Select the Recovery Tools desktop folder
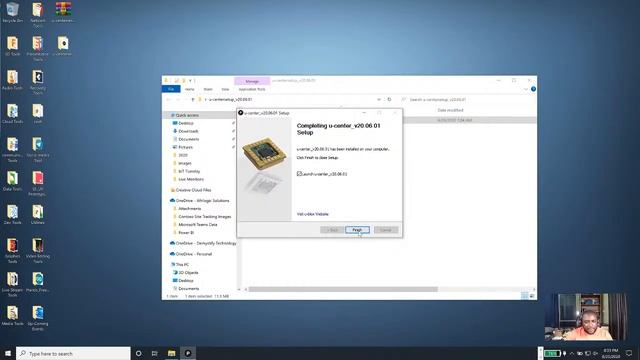 pyautogui.click(x=38, y=82)
